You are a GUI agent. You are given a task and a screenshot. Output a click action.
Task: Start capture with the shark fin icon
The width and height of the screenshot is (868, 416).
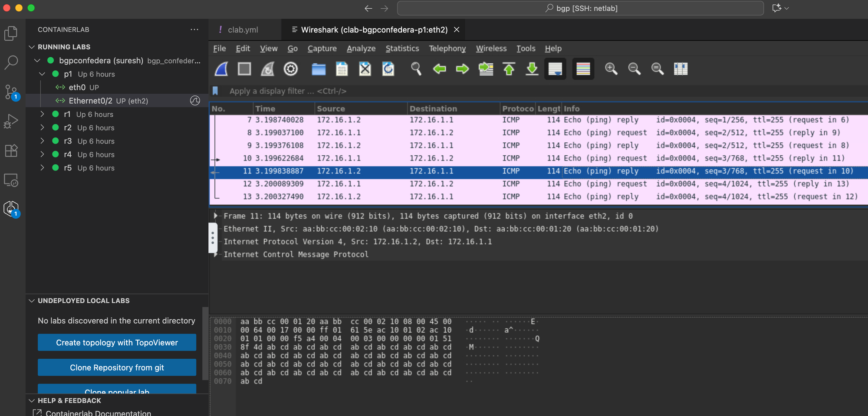(222, 69)
